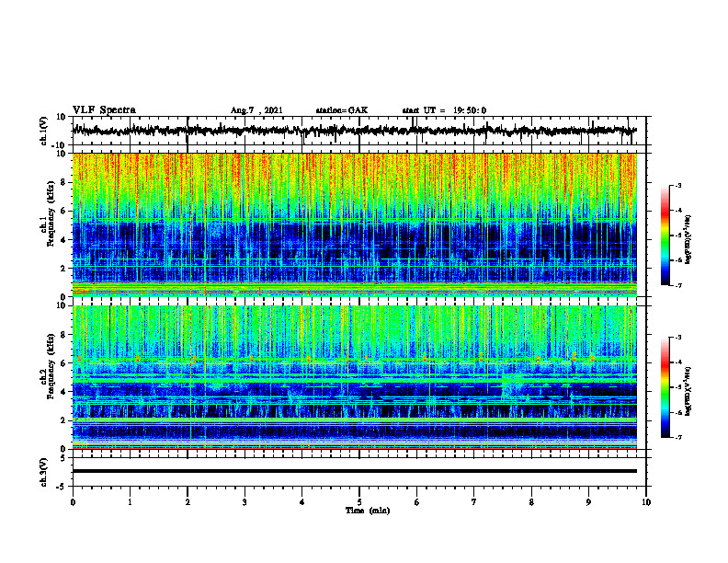Click the "-7" label on ch.2 color scale

[x=677, y=438]
